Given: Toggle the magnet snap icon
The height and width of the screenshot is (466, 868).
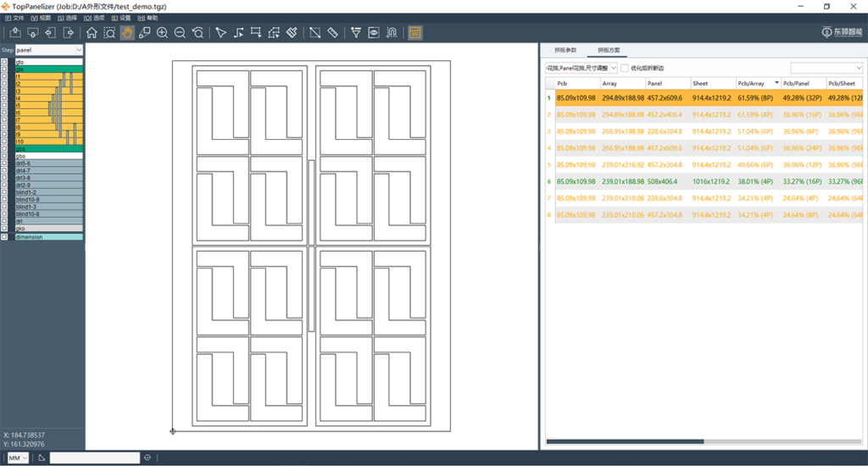Looking at the screenshot, I should [x=392, y=33].
